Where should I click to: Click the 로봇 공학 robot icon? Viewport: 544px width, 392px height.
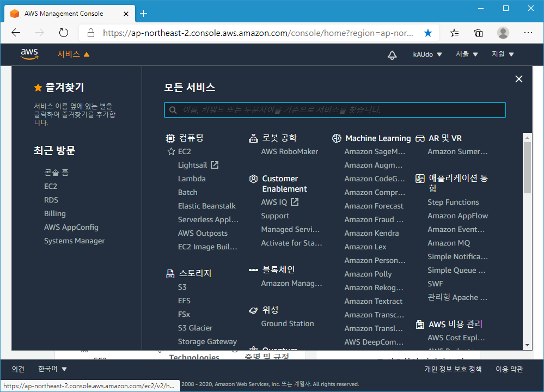click(x=253, y=138)
